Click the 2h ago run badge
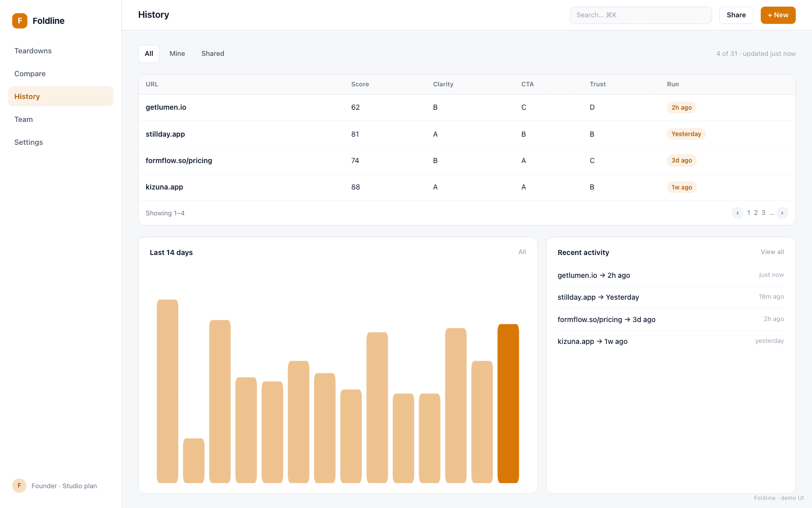 click(682, 108)
